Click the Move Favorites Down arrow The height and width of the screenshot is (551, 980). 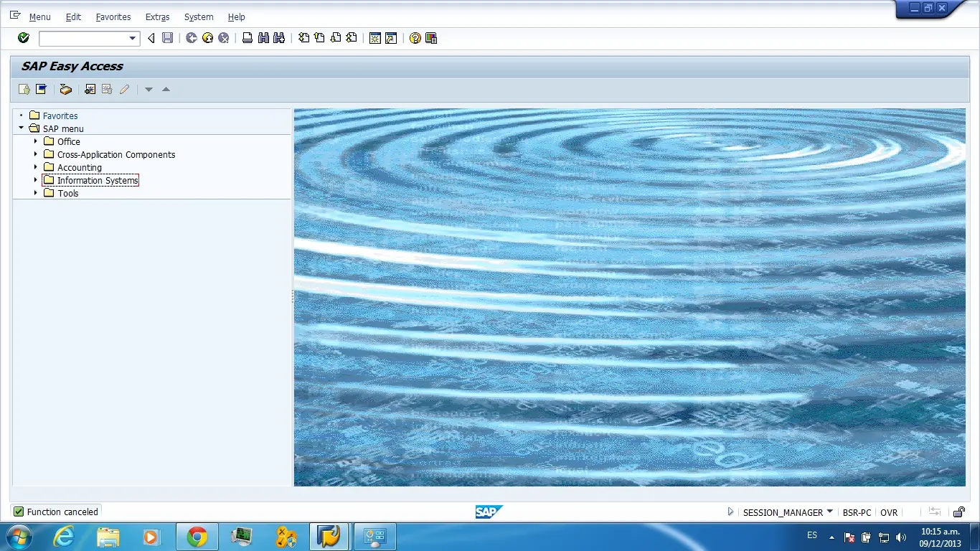click(x=149, y=90)
